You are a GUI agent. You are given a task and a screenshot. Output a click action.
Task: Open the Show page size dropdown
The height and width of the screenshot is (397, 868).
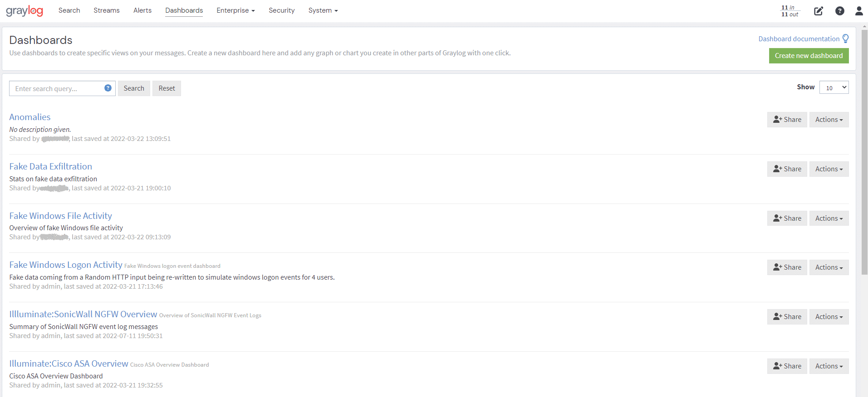[x=834, y=87]
